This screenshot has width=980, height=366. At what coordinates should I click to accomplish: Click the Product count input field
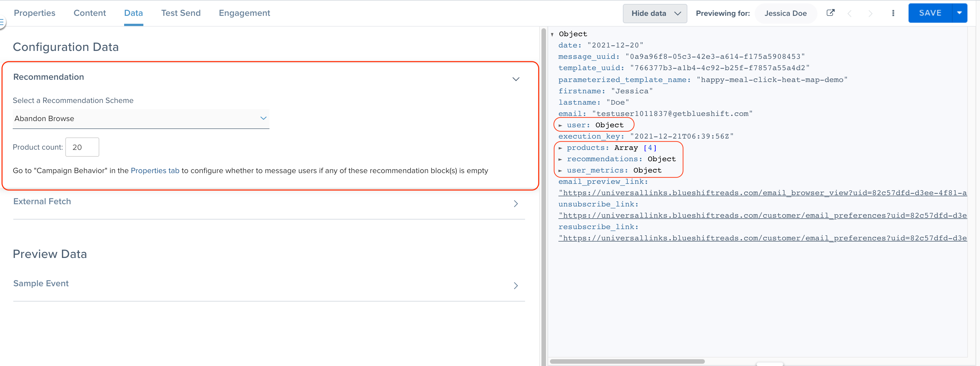pos(82,147)
